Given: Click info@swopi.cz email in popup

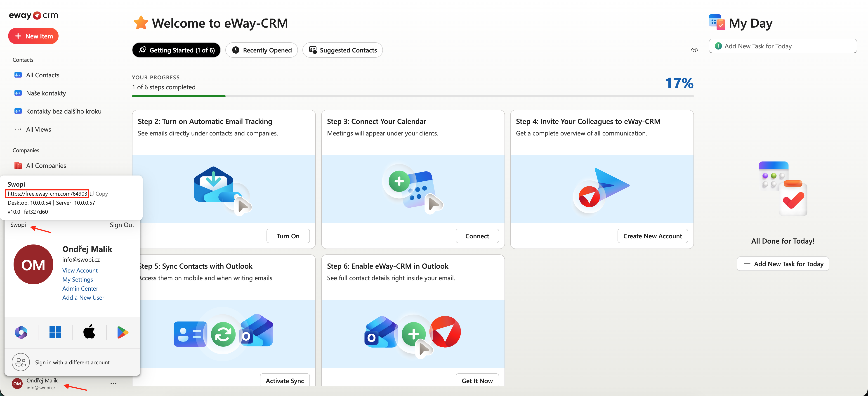Looking at the screenshot, I should 81,260.
